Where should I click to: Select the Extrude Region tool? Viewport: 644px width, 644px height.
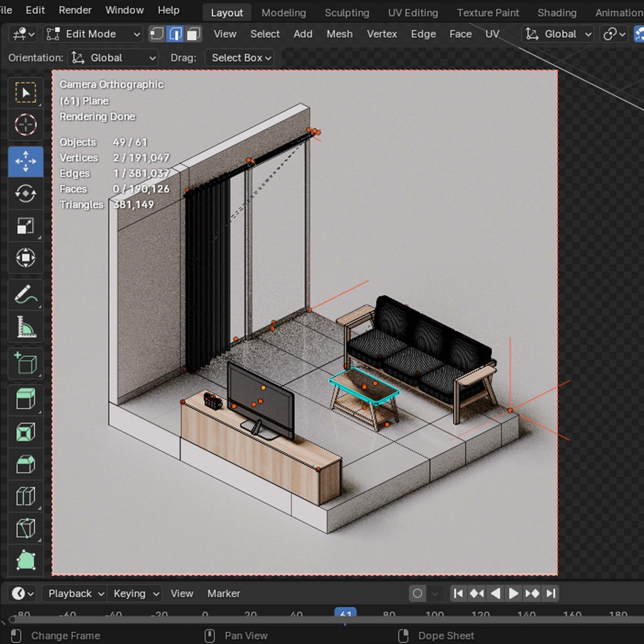pyautogui.click(x=26, y=399)
